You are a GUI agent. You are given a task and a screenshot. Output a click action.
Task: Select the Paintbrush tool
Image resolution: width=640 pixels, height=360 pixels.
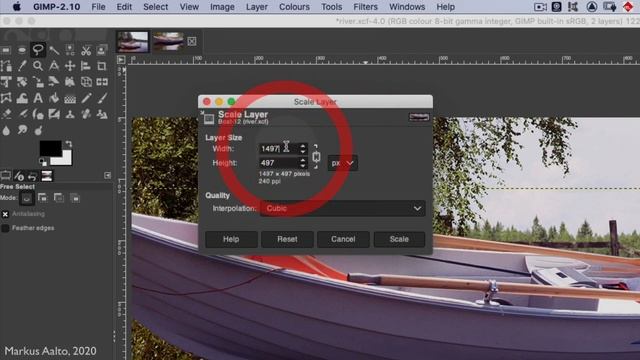[x=102, y=98]
